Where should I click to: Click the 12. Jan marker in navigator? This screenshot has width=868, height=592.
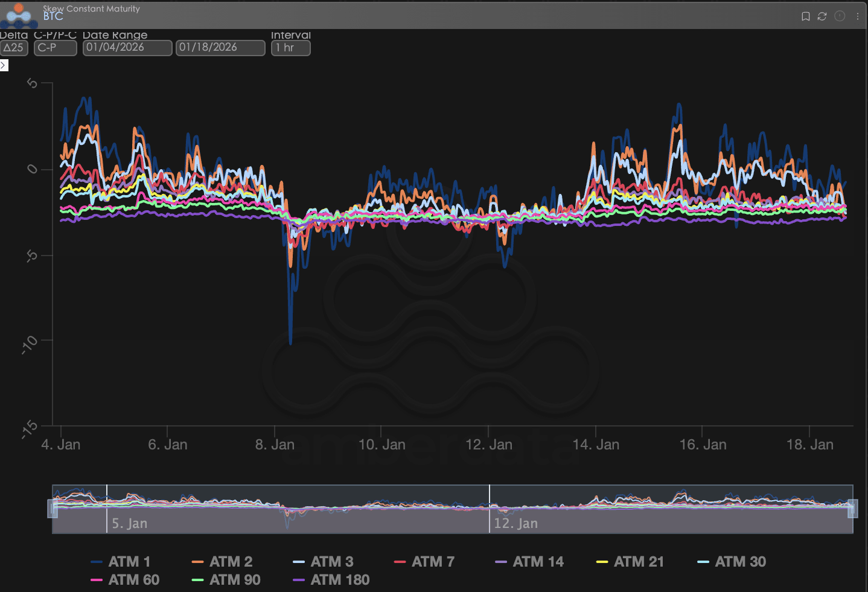pyautogui.click(x=515, y=523)
